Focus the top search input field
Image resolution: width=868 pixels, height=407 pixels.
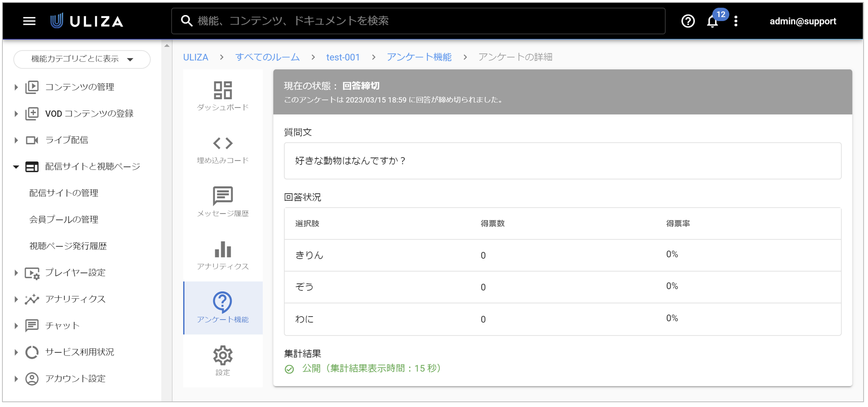pyautogui.click(x=418, y=21)
